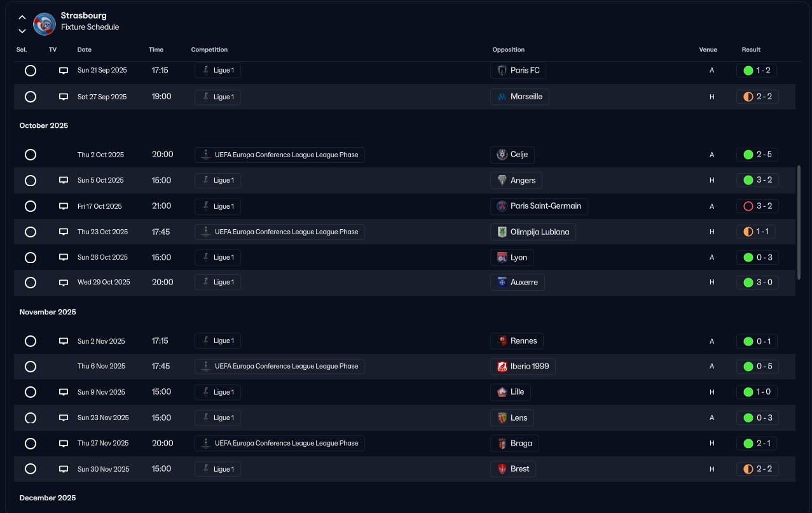Click the Result column header
The height and width of the screenshot is (513, 812).
coord(750,50)
